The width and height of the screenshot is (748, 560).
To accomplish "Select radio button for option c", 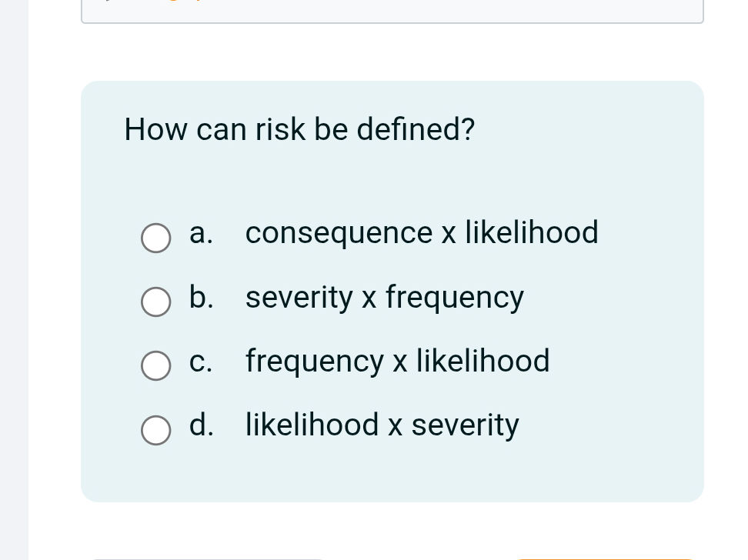I will coord(156,365).
